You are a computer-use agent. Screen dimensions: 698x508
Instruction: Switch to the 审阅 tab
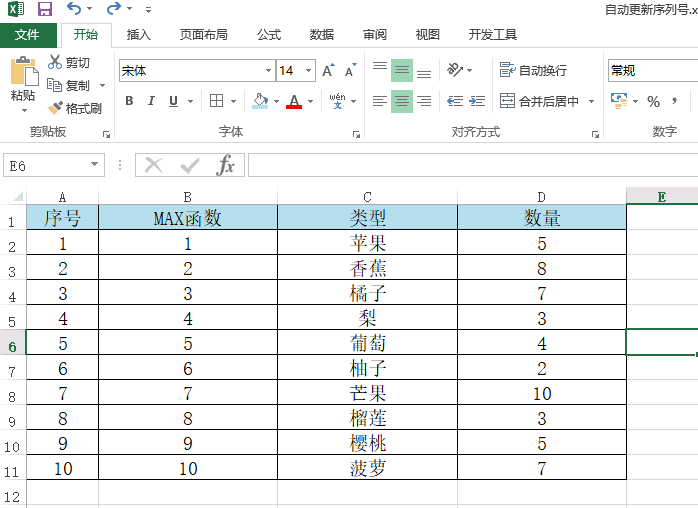coord(375,35)
